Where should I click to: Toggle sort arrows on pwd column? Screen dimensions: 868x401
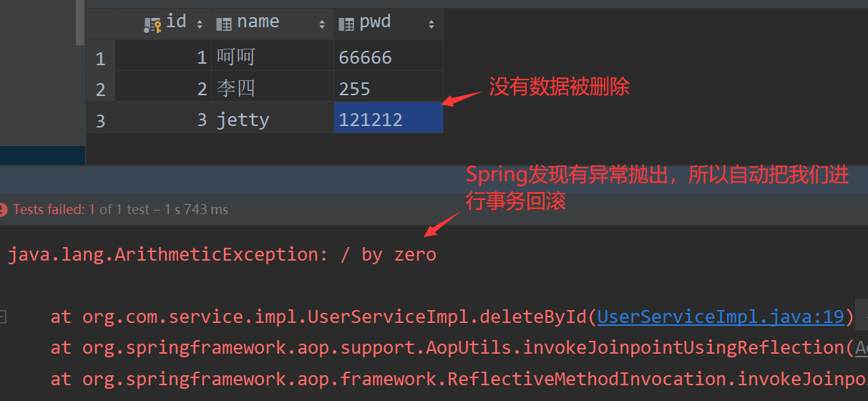click(x=431, y=25)
